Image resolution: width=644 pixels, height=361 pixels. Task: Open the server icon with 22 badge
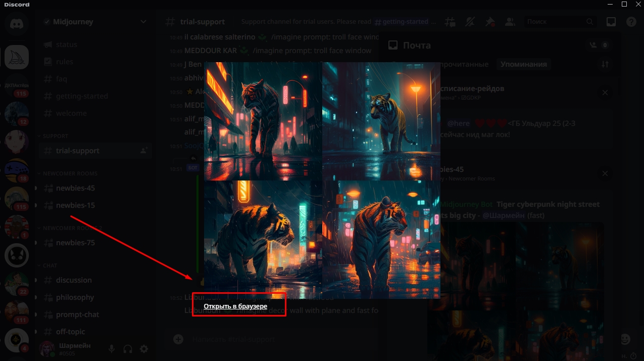click(17, 284)
